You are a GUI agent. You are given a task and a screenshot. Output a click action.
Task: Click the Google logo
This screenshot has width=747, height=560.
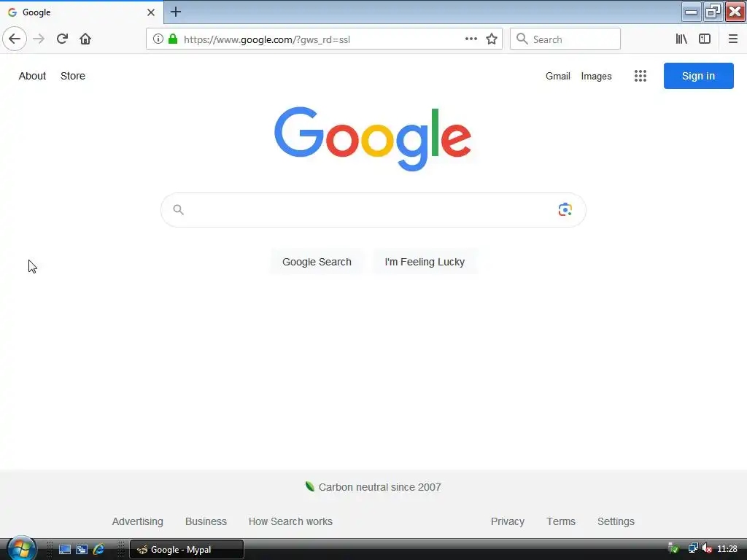[373, 139]
